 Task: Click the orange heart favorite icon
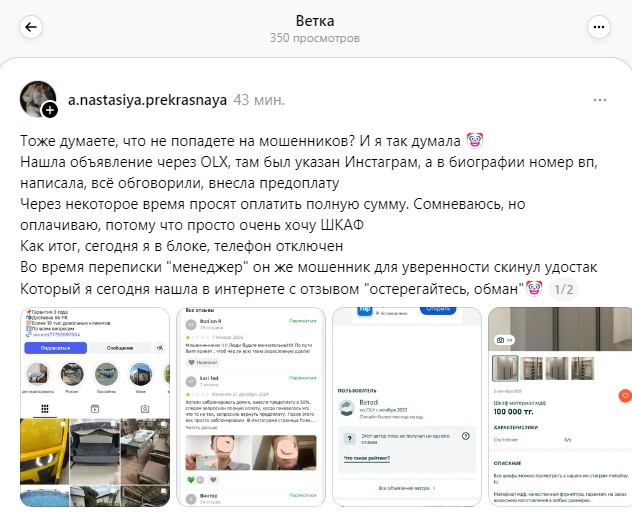click(625, 396)
